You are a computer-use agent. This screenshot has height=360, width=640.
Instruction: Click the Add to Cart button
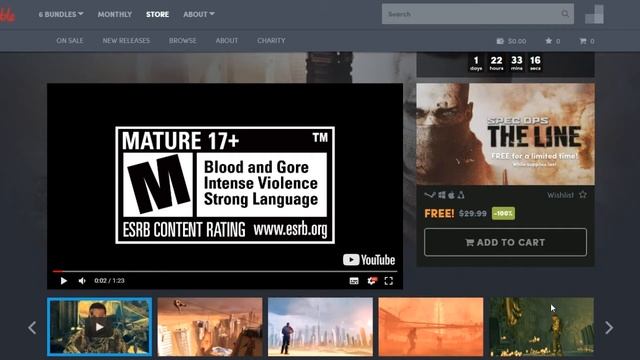click(x=505, y=242)
